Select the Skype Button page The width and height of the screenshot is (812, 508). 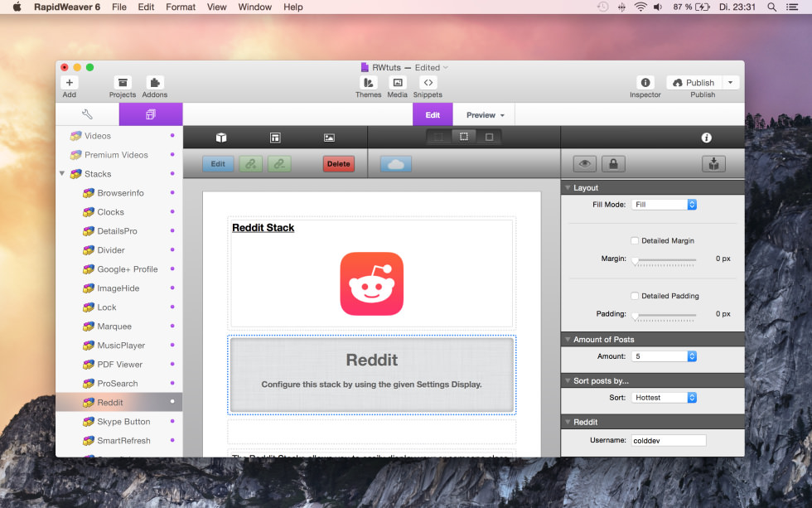coord(119,422)
